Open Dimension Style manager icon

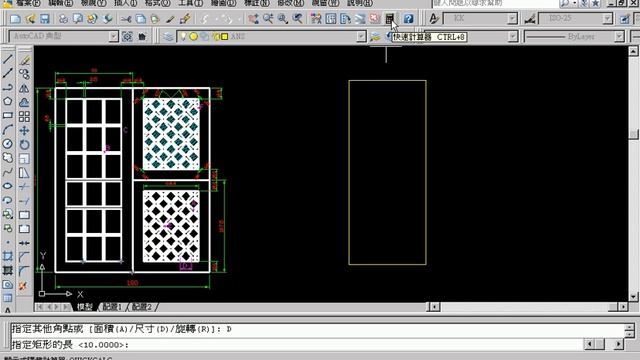530,18
